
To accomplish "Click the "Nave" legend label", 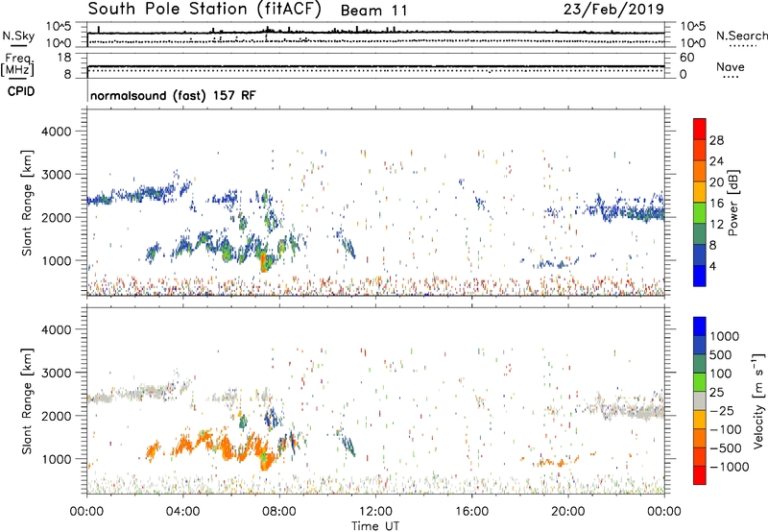I will [731, 66].
